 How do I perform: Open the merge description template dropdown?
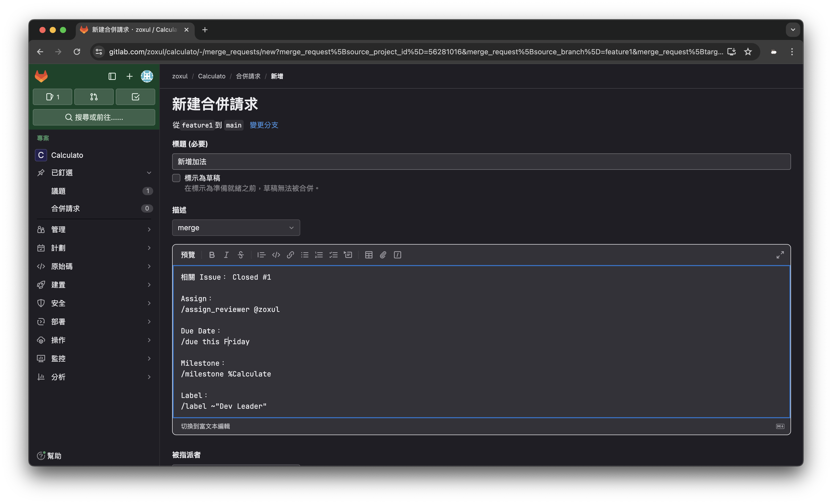tap(236, 228)
